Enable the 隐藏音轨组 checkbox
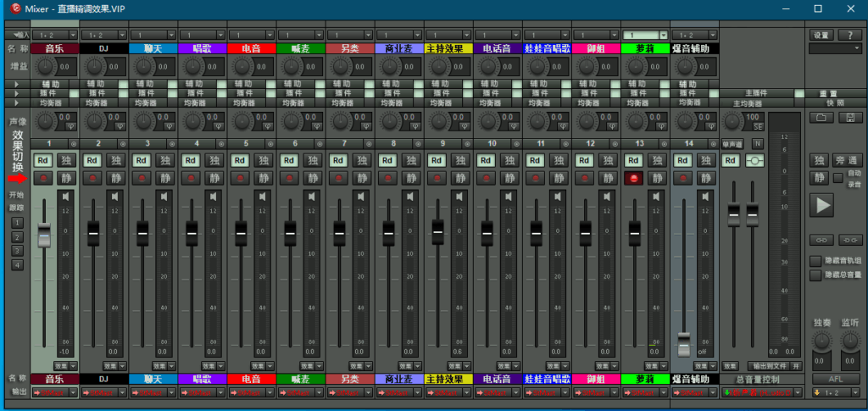868x411 pixels. pyautogui.click(x=815, y=261)
